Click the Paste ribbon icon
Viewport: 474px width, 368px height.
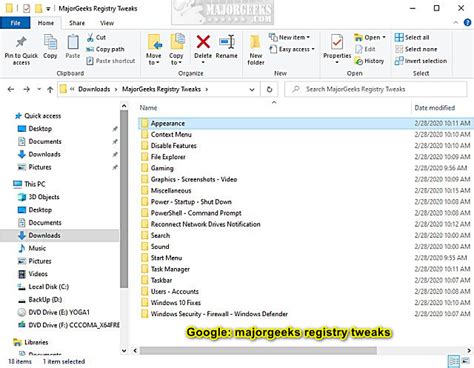(73, 42)
